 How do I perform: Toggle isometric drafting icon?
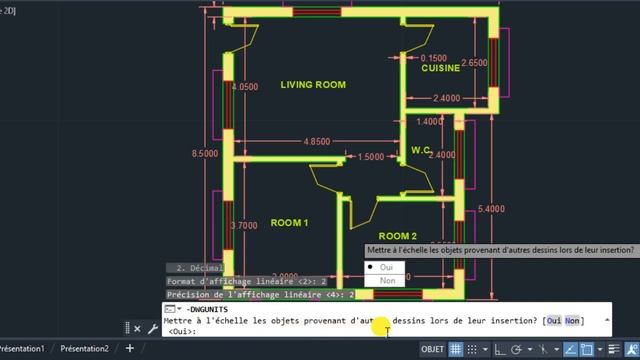(x=543, y=349)
